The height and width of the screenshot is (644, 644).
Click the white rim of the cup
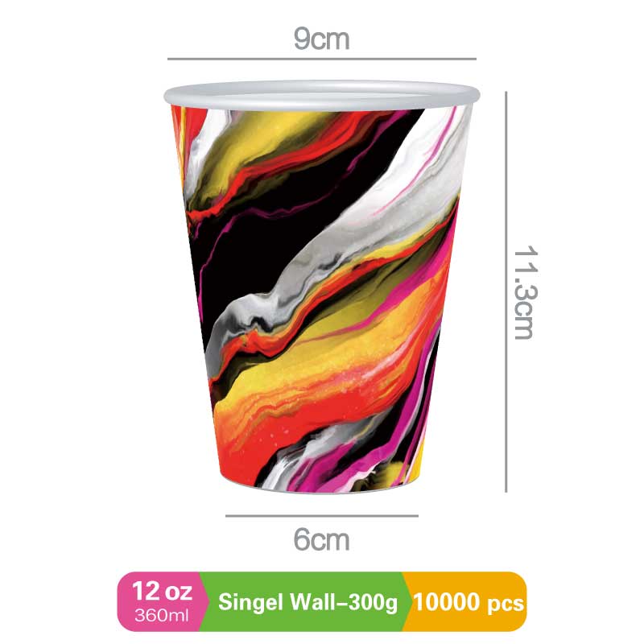tap(321, 96)
